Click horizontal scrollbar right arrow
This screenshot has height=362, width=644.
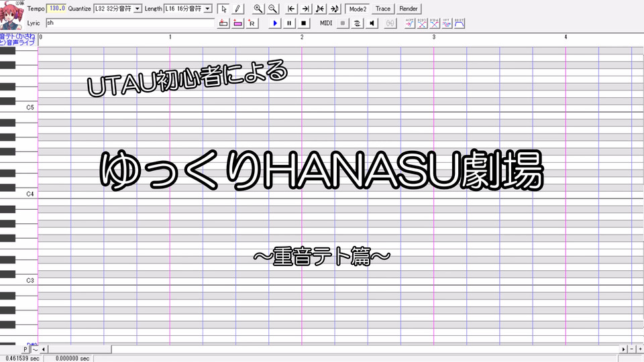point(623,349)
